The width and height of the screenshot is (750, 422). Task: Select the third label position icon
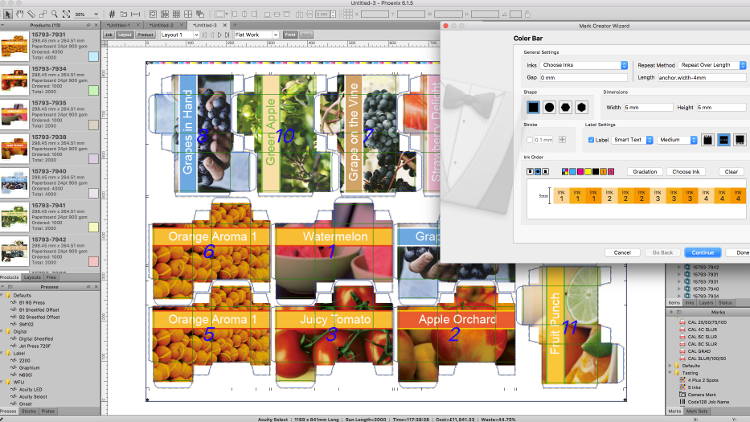coord(739,140)
